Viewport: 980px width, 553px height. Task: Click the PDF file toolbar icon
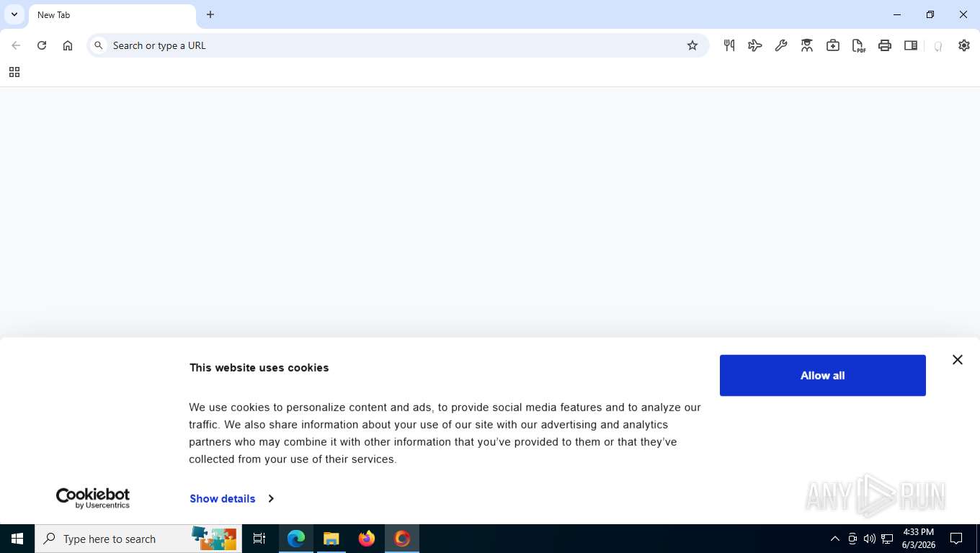[x=859, y=45]
